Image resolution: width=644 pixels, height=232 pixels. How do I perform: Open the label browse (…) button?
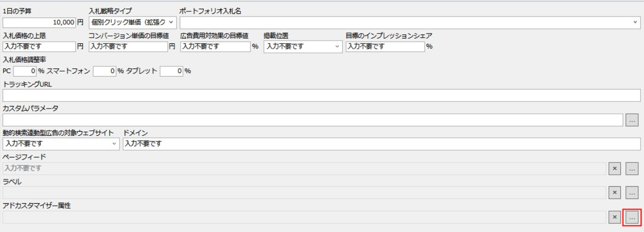[632, 192]
